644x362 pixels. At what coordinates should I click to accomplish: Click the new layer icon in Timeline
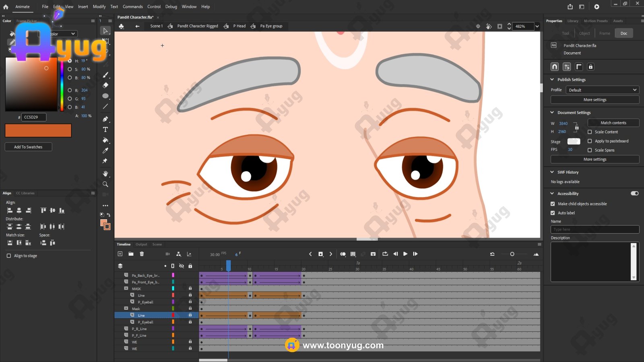[120, 254]
